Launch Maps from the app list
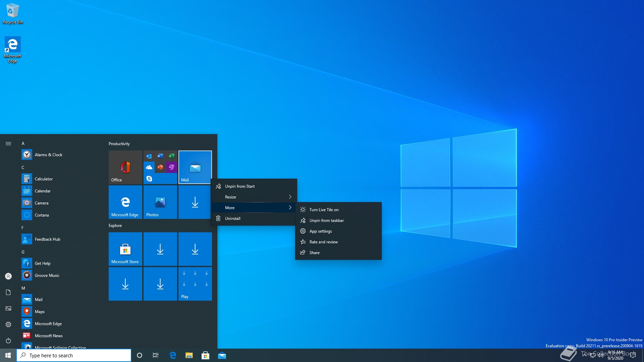 62,311
